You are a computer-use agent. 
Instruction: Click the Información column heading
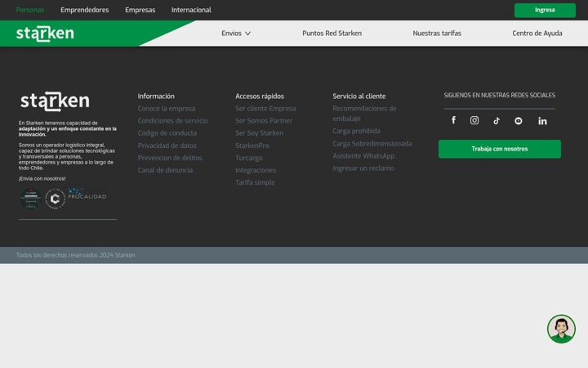[x=156, y=96]
